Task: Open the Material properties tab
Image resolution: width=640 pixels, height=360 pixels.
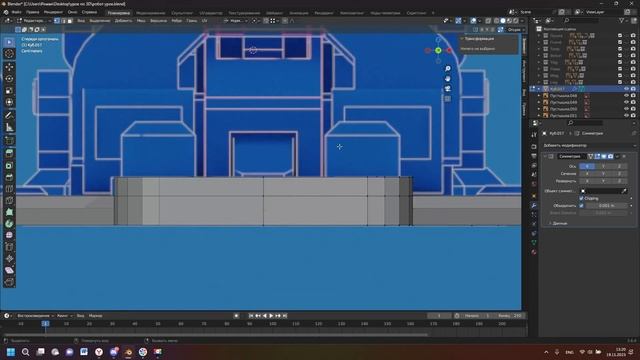Action: (x=534, y=252)
